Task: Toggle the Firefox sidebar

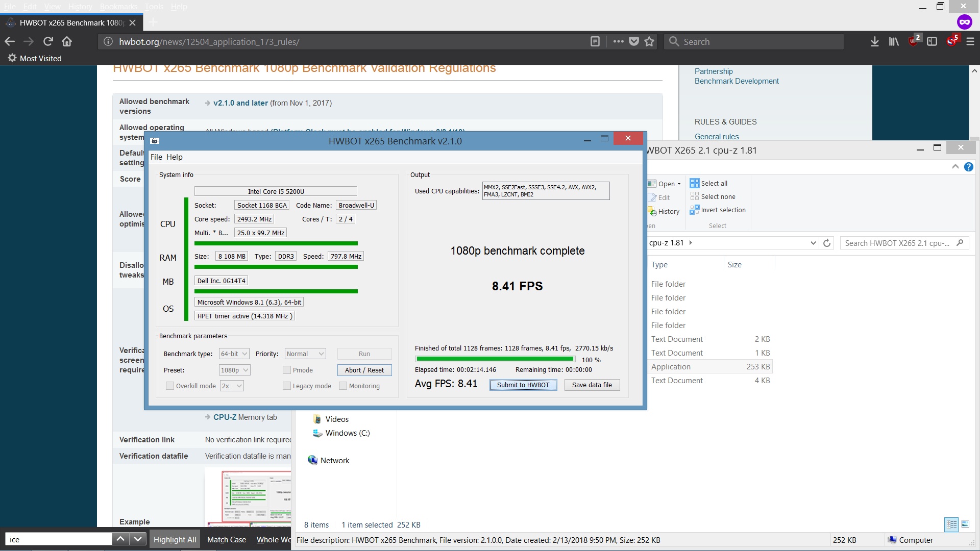Action: (932, 41)
